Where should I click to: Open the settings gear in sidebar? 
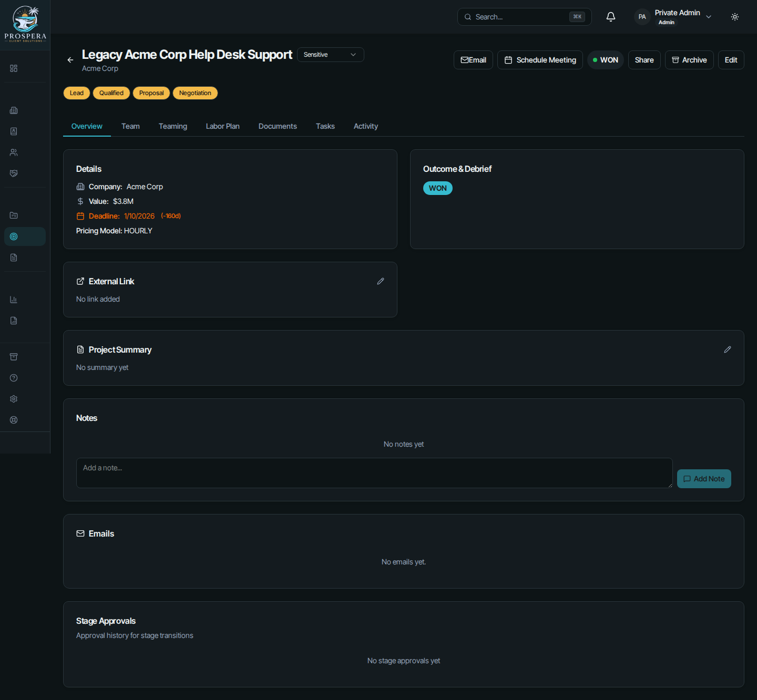click(x=14, y=399)
